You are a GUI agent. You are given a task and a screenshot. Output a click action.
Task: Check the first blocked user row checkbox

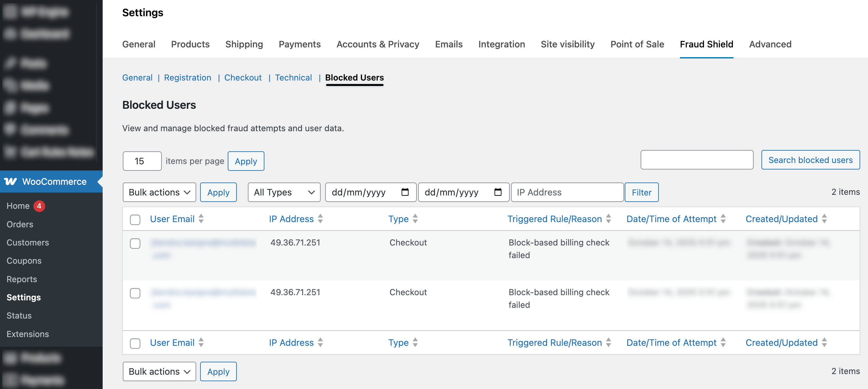(135, 244)
